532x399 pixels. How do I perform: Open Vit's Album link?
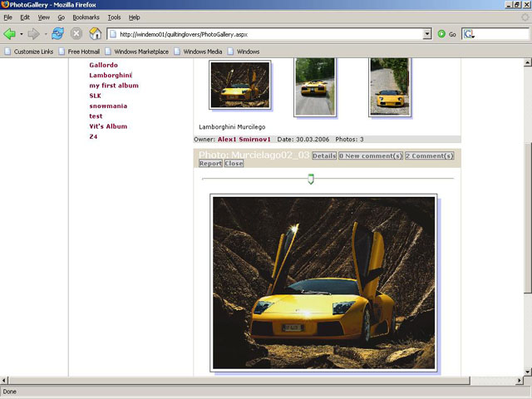108,126
